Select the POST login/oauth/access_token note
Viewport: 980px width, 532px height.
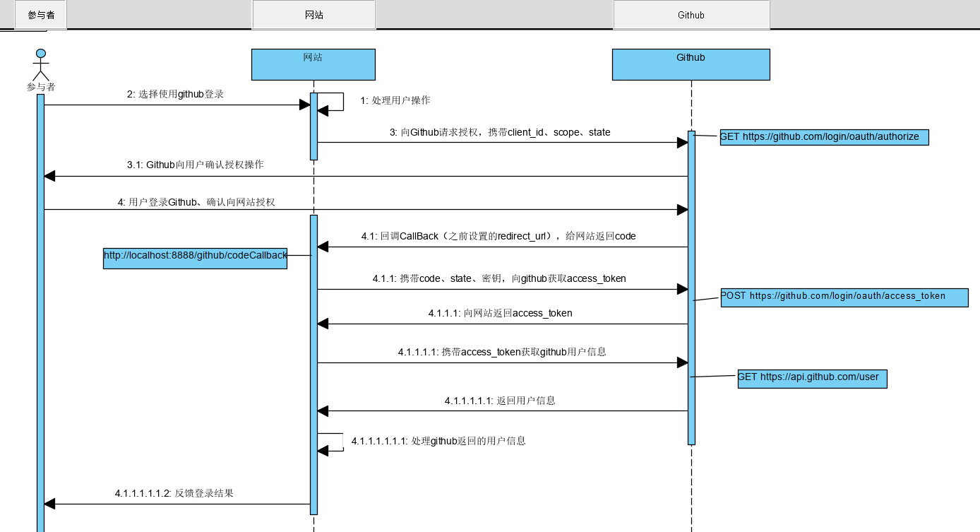[844, 297]
